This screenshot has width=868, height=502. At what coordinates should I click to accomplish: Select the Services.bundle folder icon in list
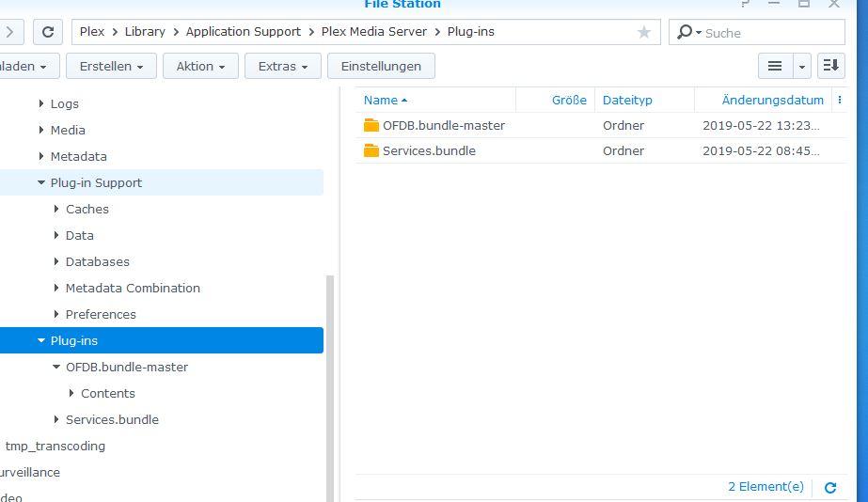point(371,151)
